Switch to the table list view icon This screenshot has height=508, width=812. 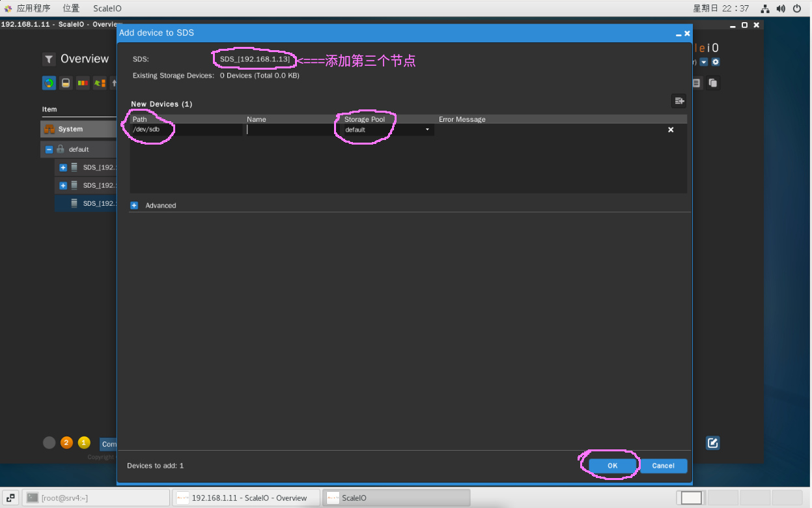[x=697, y=83]
